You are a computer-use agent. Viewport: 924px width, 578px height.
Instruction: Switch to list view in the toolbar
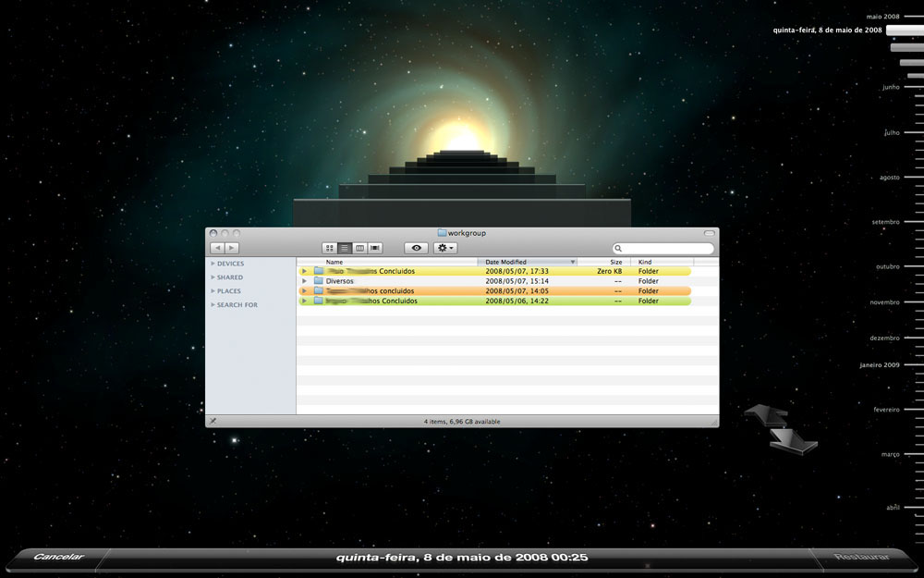tap(343, 248)
